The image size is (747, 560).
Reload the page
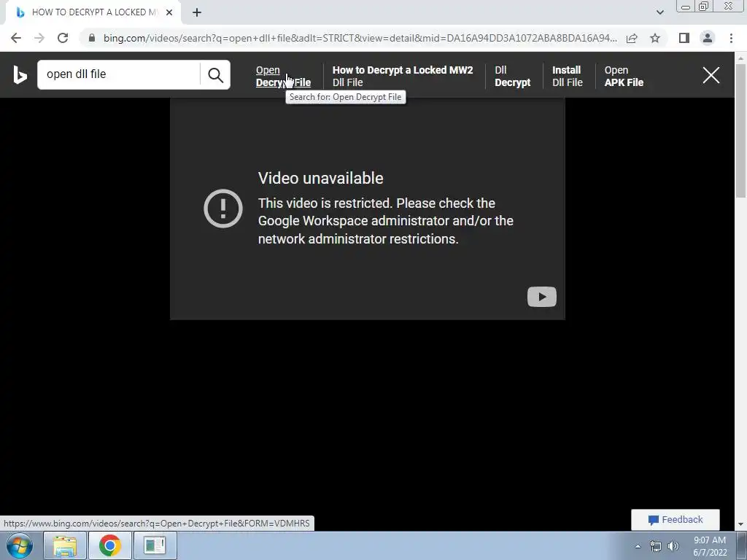tap(63, 38)
